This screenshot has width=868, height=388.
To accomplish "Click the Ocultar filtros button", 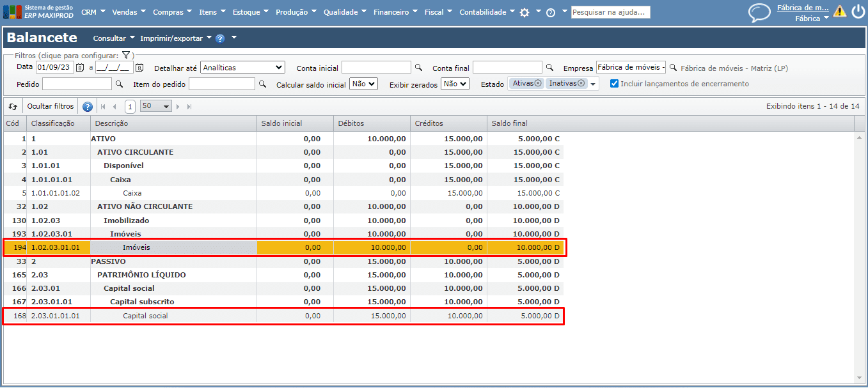I will point(51,106).
